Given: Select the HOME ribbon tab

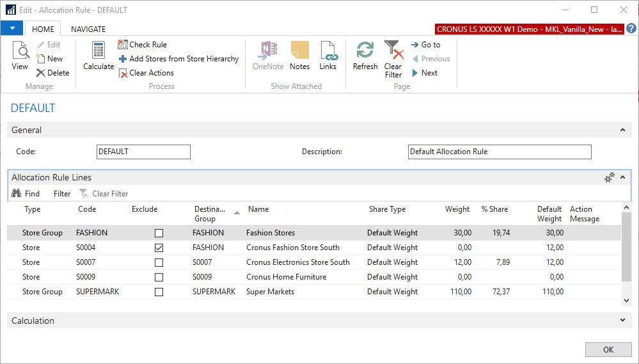Looking at the screenshot, I should [43, 29].
